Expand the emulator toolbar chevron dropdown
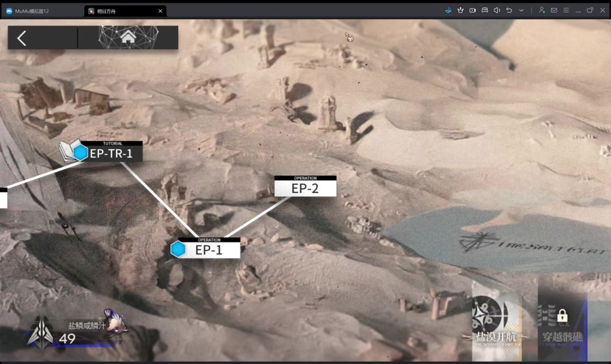The height and width of the screenshot is (364, 611). click(x=521, y=11)
